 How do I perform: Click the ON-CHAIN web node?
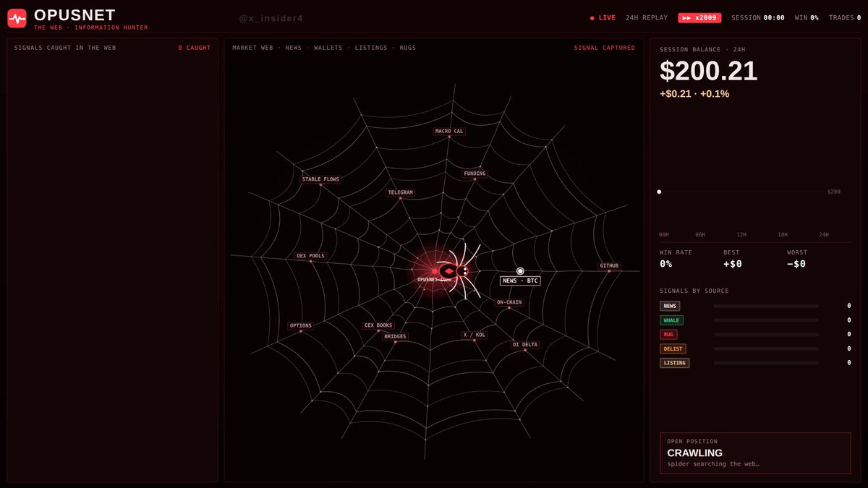coord(509,302)
